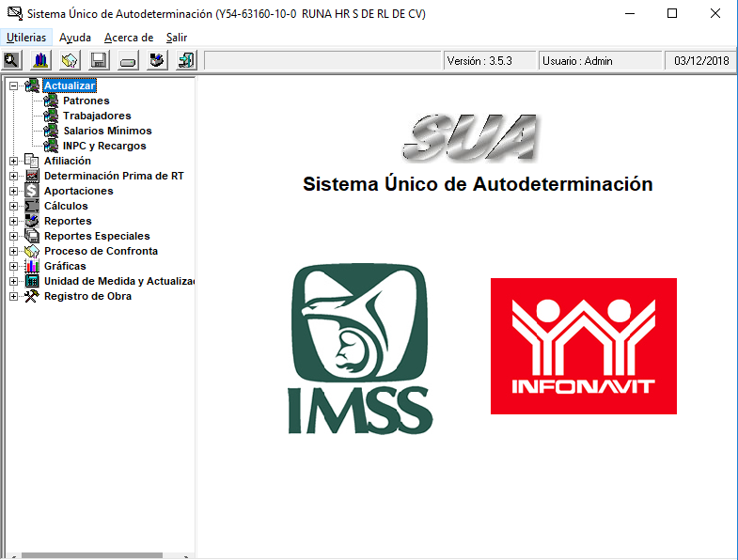Select the Cálculos label

[66, 206]
